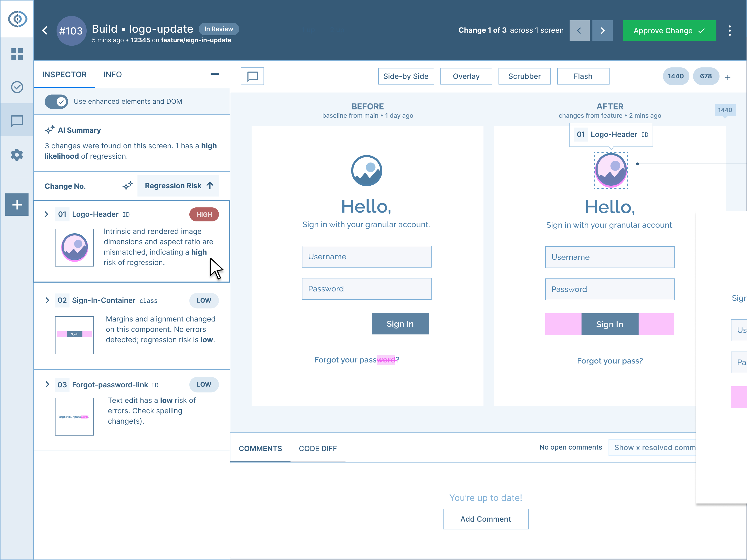The height and width of the screenshot is (560, 747).
Task: Open the CODE DIFF tab
Action: [317, 449]
